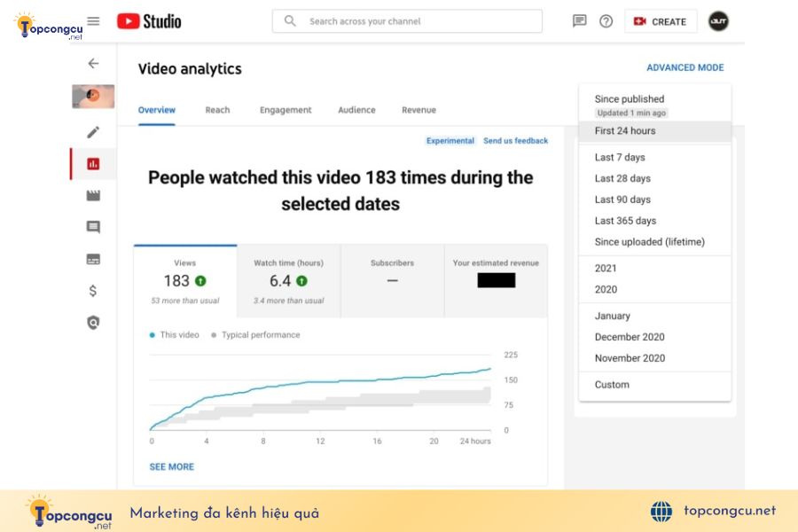Image resolution: width=798 pixels, height=532 pixels.
Task: Open video details pencil icon
Action: (93, 132)
